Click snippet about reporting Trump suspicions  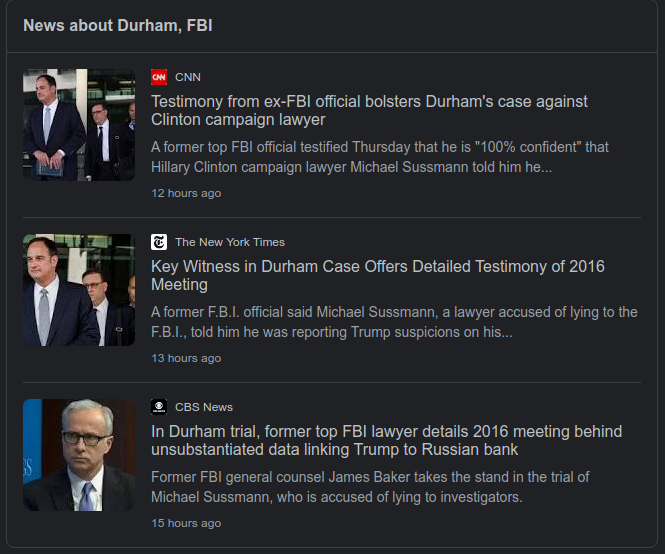[x=393, y=321]
